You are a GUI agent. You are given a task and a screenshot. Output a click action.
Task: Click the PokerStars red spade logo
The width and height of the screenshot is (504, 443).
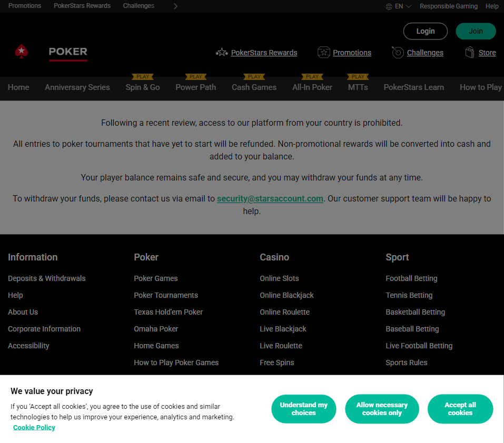click(22, 52)
